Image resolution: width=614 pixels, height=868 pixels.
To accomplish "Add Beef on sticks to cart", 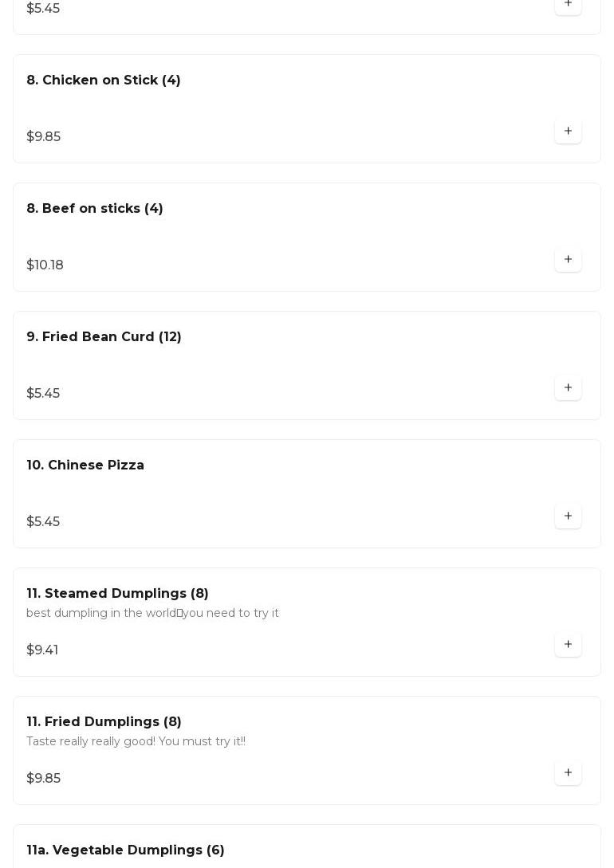I will pos(568,260).
